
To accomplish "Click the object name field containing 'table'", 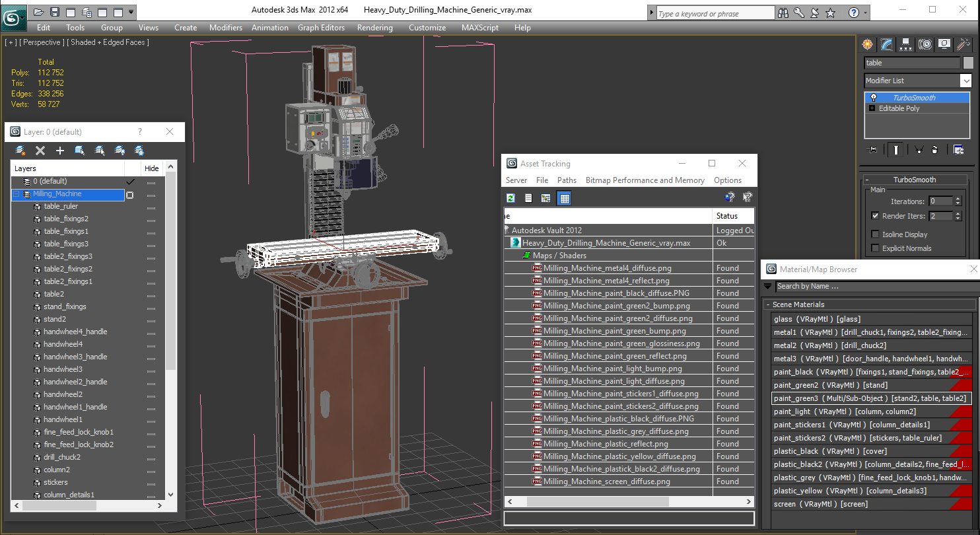I will tap(912, 63).
